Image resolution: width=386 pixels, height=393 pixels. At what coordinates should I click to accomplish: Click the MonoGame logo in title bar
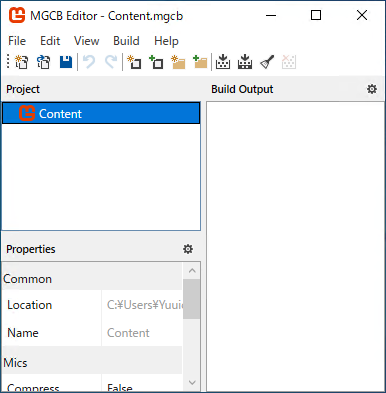tap(17, 15)
